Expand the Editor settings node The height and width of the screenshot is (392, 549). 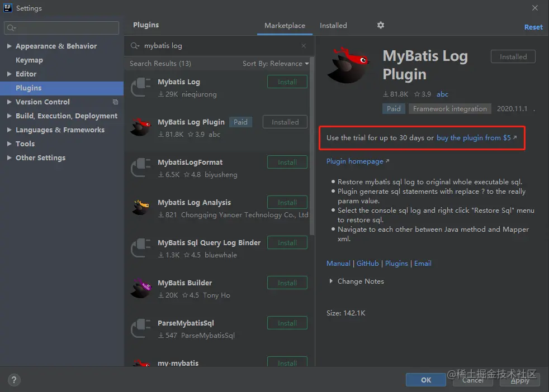pyautogui.click(x=9, y=74)
